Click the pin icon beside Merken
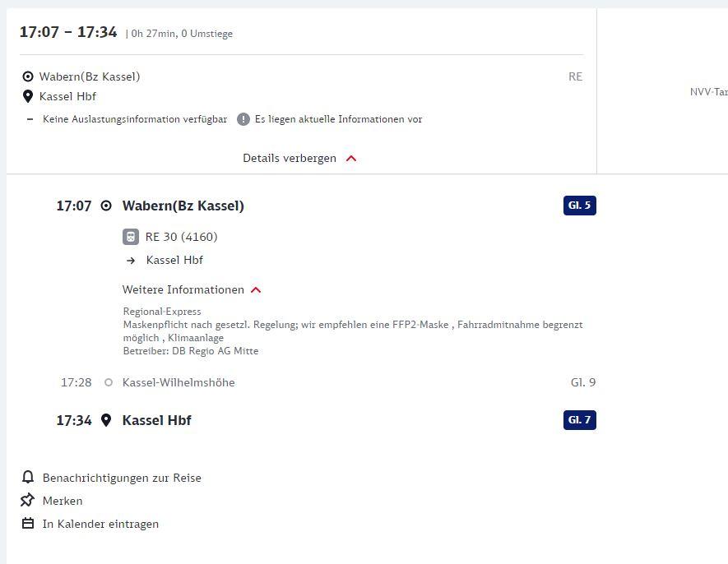Viewport: 728px width, 564px height. (27, 500)
